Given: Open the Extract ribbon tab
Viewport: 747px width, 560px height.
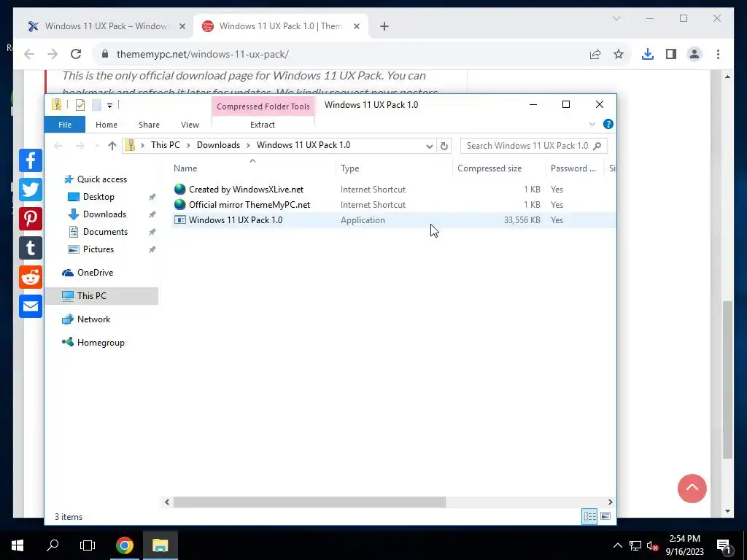Looking at the screenshot, I should coord(263,125).
